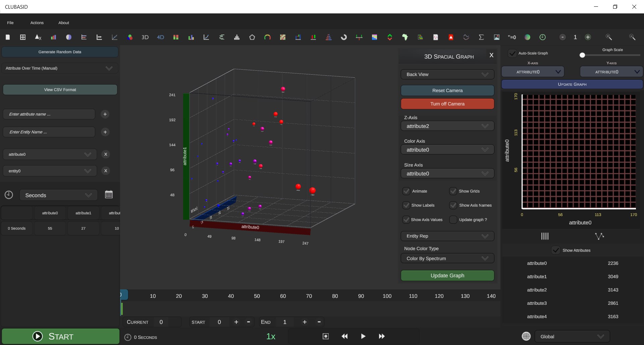Click the rewind playback button

344,336
